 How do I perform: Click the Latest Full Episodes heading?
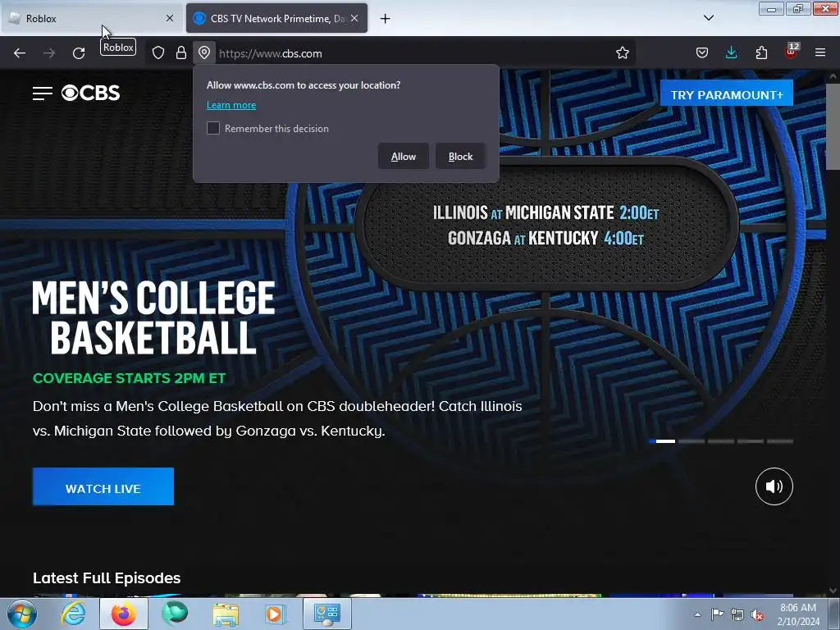point(107,578)
